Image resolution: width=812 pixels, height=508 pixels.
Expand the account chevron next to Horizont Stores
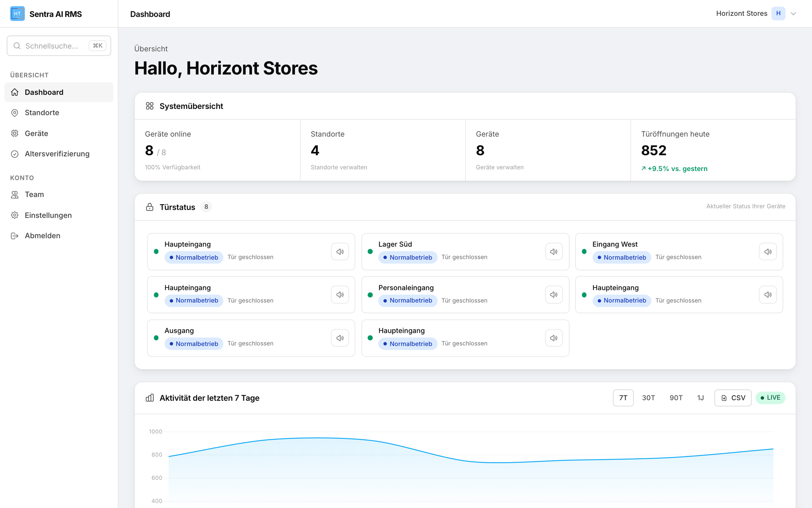click(x=793, y=14)
